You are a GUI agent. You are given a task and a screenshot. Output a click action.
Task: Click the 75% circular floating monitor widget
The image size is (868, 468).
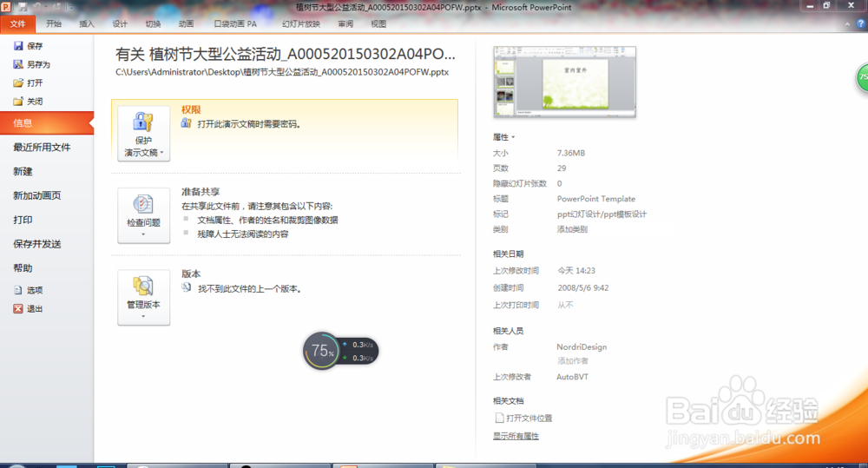tap(322, 351)
